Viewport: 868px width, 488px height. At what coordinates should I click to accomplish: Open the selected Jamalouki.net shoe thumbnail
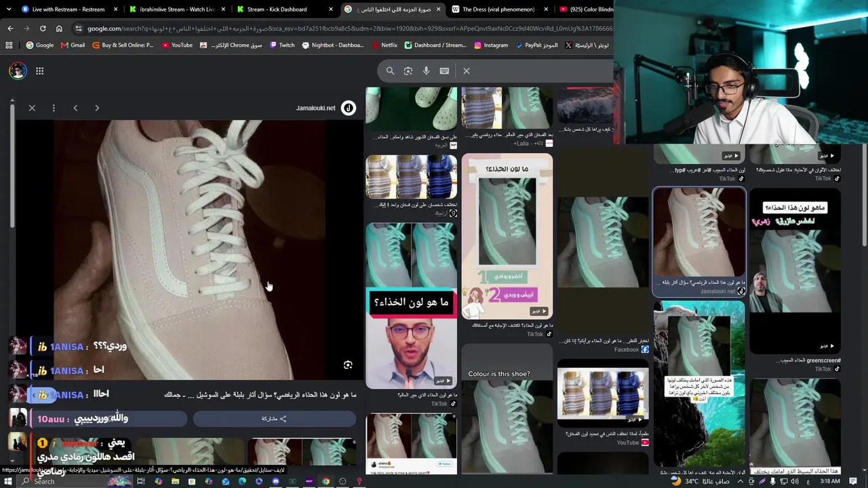point(698,233)
